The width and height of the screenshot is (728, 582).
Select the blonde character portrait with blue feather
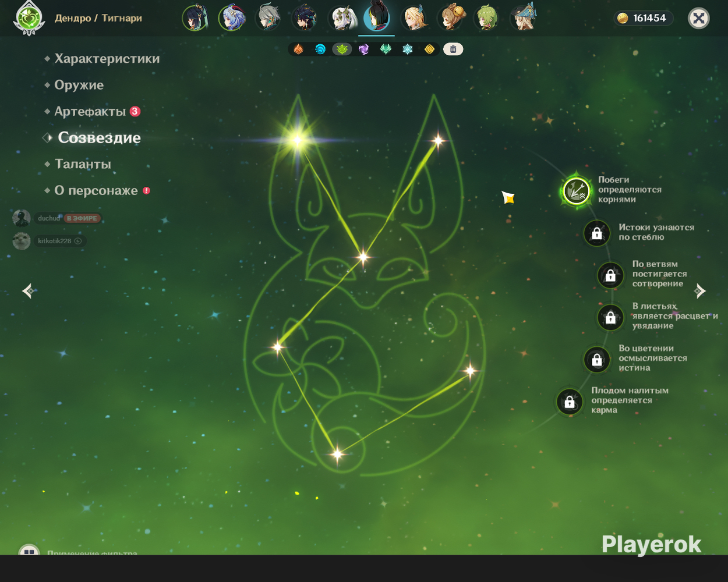[x=415, y=18]
